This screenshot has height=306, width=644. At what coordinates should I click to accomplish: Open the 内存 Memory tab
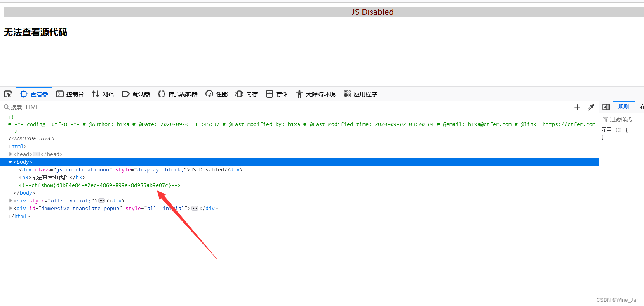coord(247,94)
